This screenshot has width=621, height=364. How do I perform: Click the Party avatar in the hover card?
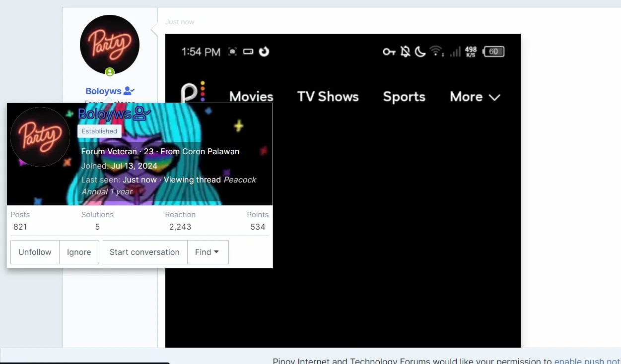pos(40,137)
